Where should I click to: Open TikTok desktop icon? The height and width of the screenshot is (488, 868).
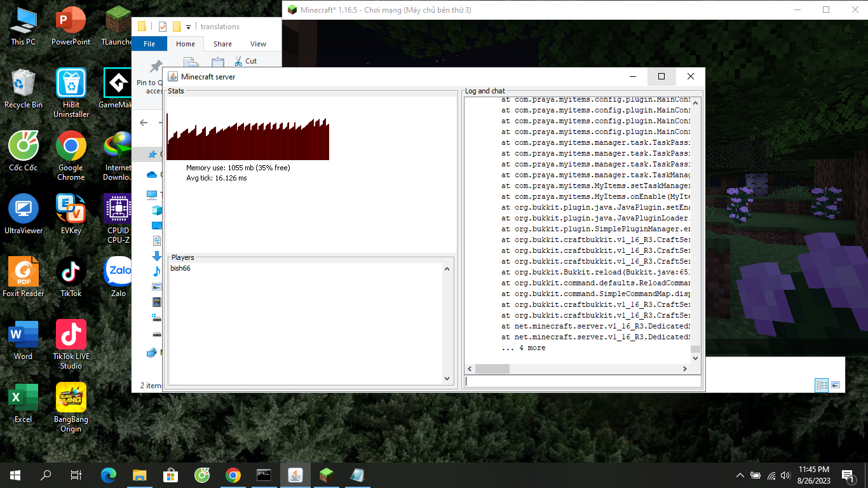point(71,278)
